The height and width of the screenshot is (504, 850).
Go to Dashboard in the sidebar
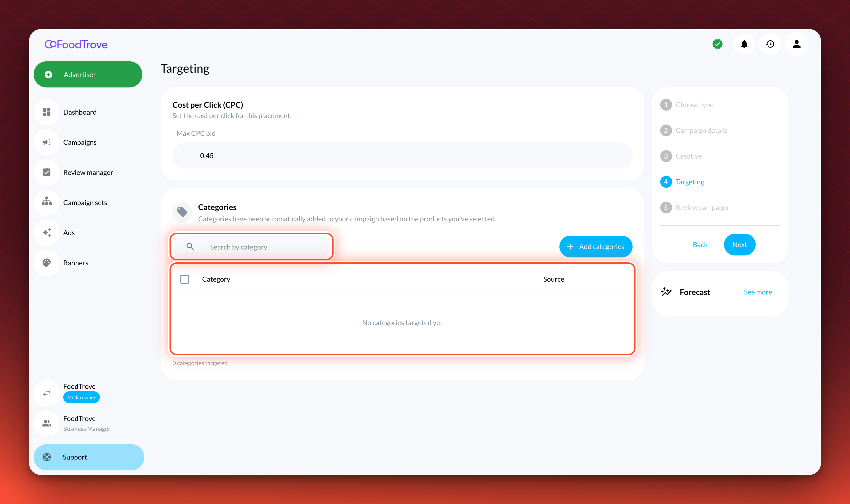point(80,112)
